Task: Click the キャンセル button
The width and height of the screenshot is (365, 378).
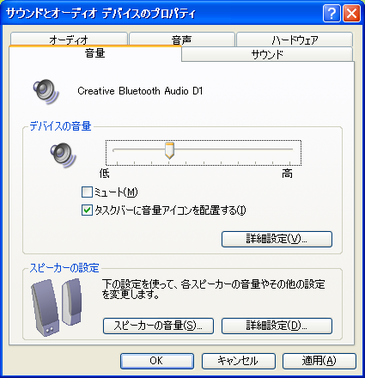Action: [238, 361]
